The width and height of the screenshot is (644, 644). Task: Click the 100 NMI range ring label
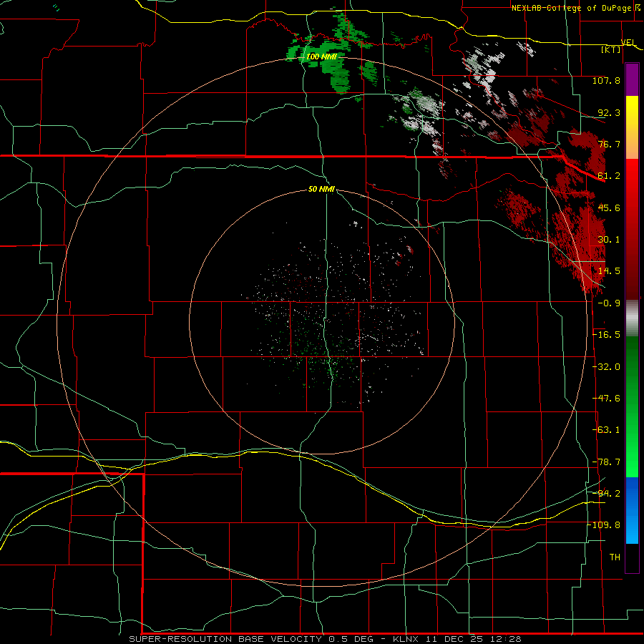tap(321, 57)
